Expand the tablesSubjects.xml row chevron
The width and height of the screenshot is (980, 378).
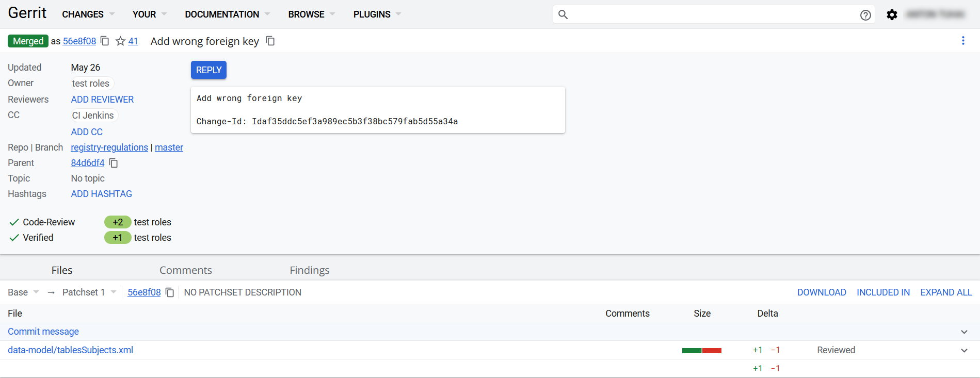[964, 351]
